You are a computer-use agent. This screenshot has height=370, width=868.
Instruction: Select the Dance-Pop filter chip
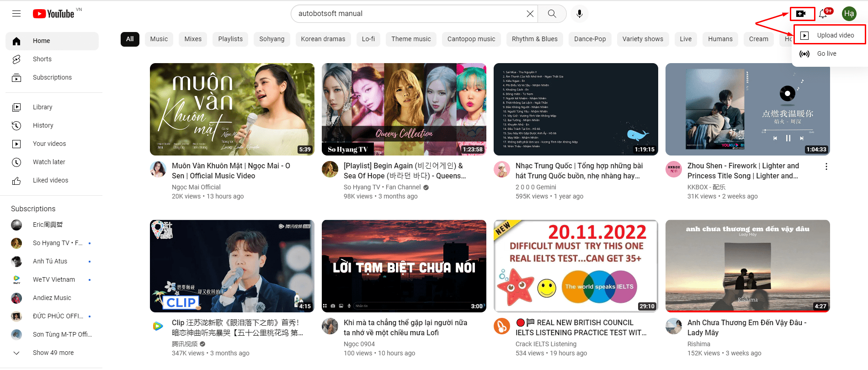[590, 39]
